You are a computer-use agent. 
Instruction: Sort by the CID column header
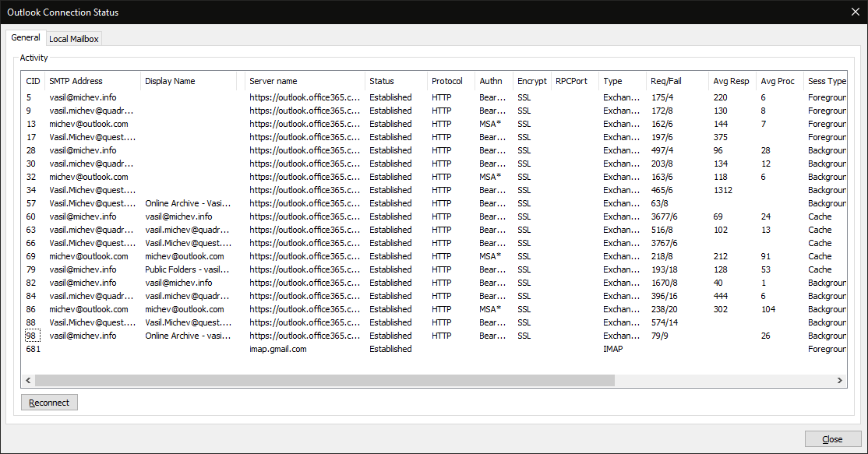[34, 81]
